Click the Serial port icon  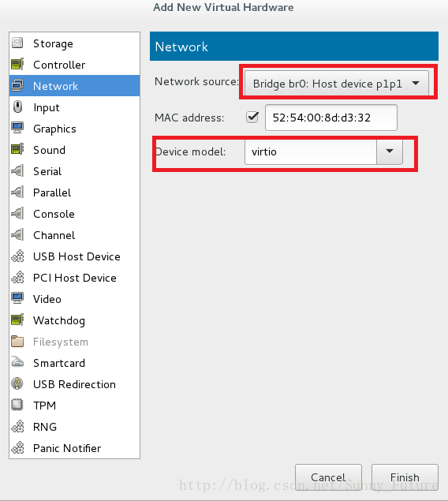point(17,170)
